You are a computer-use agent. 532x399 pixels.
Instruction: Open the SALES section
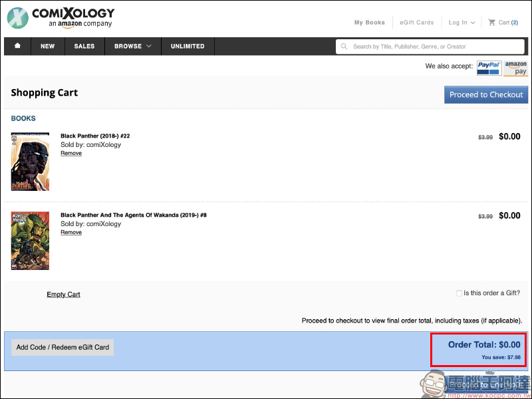(x=84, y=46)
